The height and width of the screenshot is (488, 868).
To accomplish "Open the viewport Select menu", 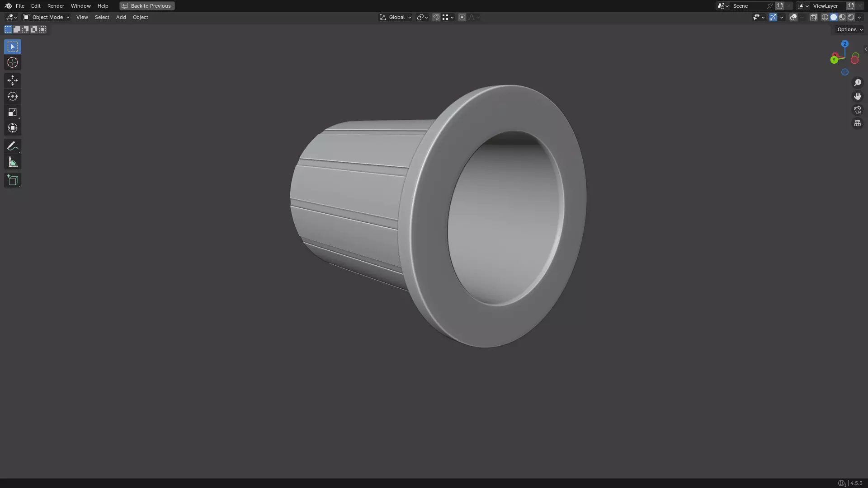I will 102,17.
